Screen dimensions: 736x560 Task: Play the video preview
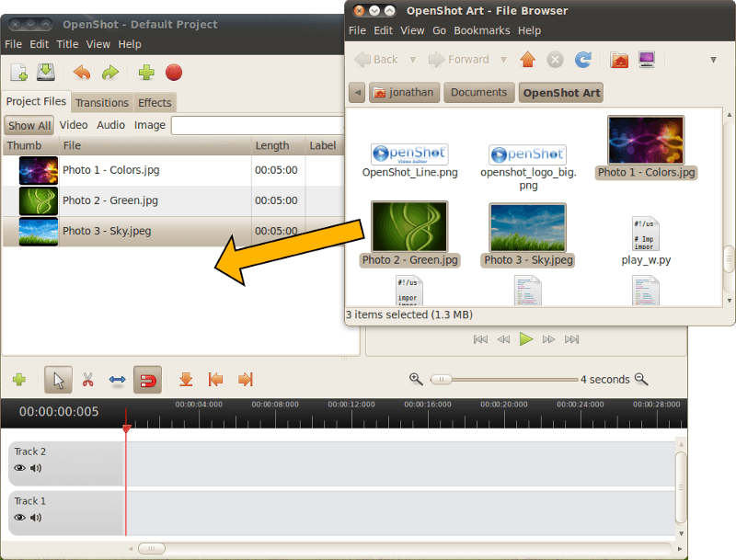point(526,338)
